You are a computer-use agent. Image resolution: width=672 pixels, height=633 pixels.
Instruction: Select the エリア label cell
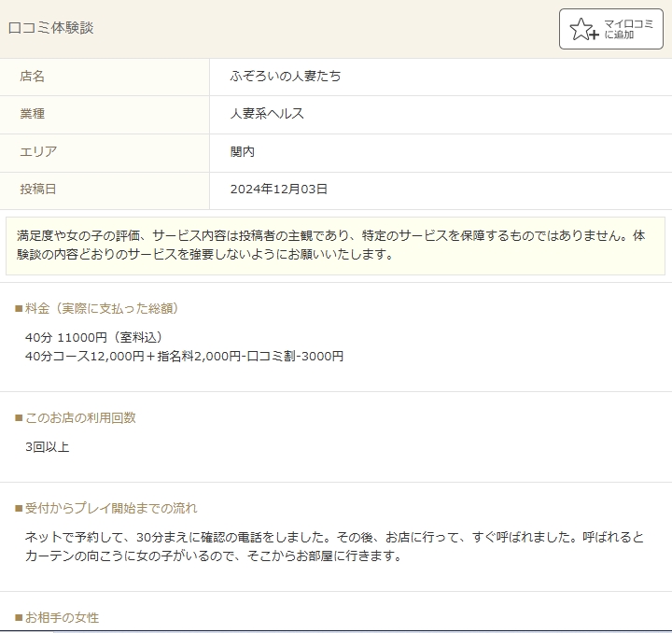pos(105,152)
